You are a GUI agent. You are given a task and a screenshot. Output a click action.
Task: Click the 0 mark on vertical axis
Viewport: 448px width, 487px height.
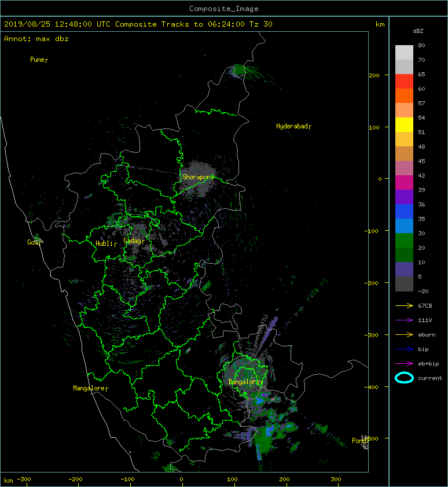[x=380, y=179]
